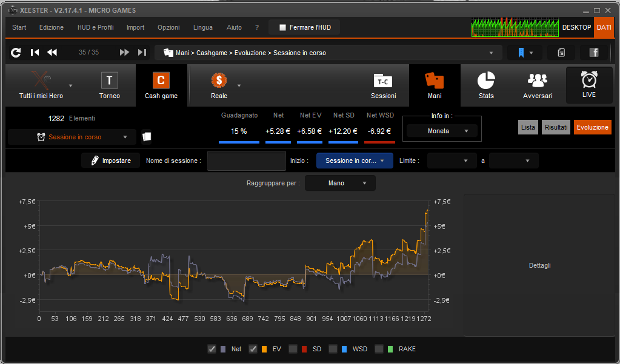Jump to the last page icon

pos(142,52)
